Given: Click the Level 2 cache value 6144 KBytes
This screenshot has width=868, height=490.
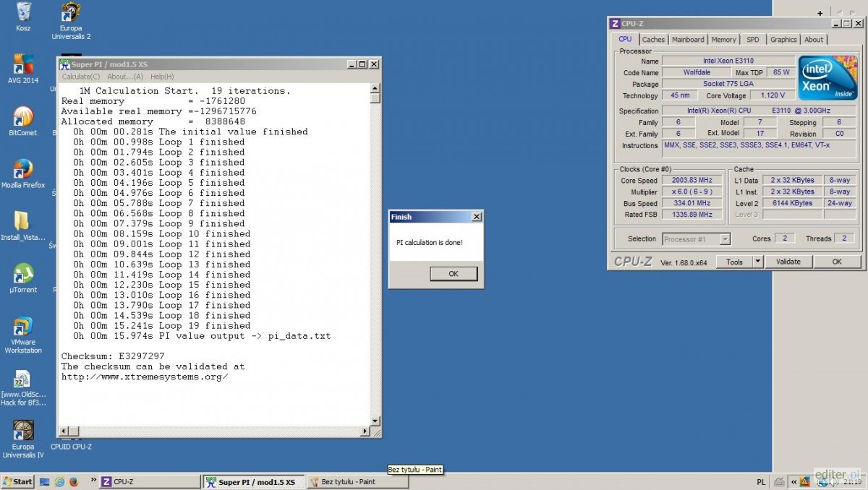Looking at the screenshot, I should click(x=793, y=203).
